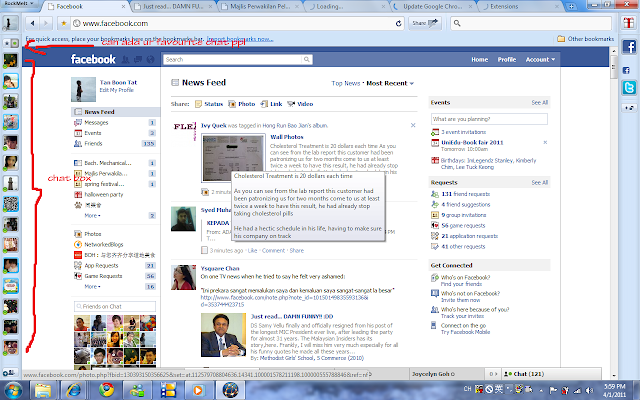
Task: Open the Most Recent dropdown arrow
Action: 412,84
